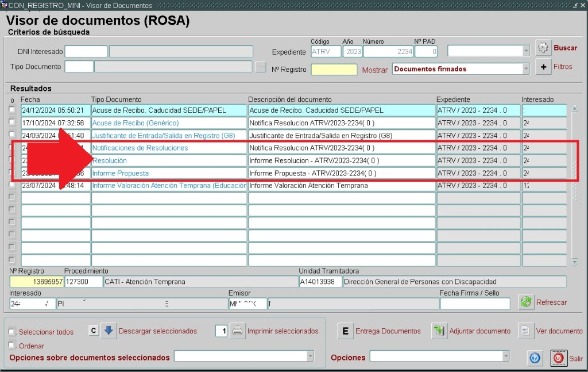The image size is (588, 372).
Task: Click the Adjuntar documento icon
Action: [439, 331]
